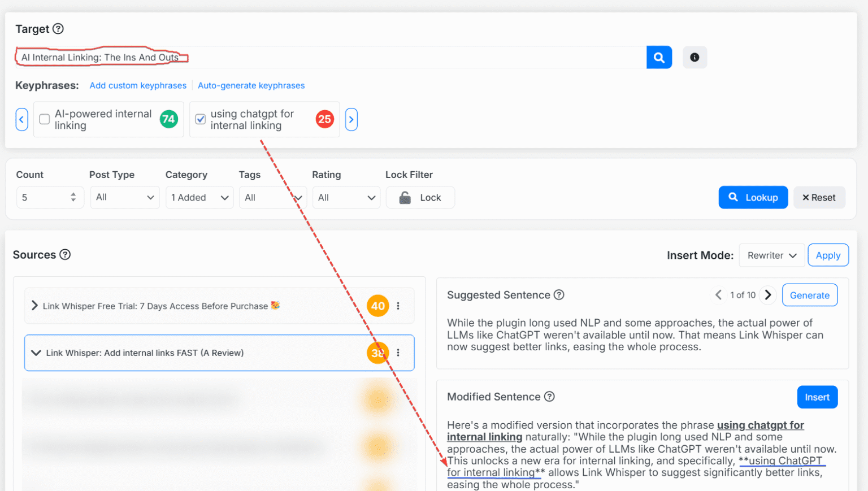Click the Count number field
Viewport: 868px width, 491px height.
50,197
